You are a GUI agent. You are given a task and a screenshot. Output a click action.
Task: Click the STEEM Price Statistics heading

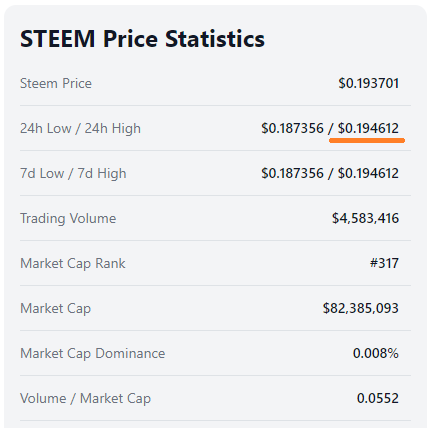(x=142, y=39)
